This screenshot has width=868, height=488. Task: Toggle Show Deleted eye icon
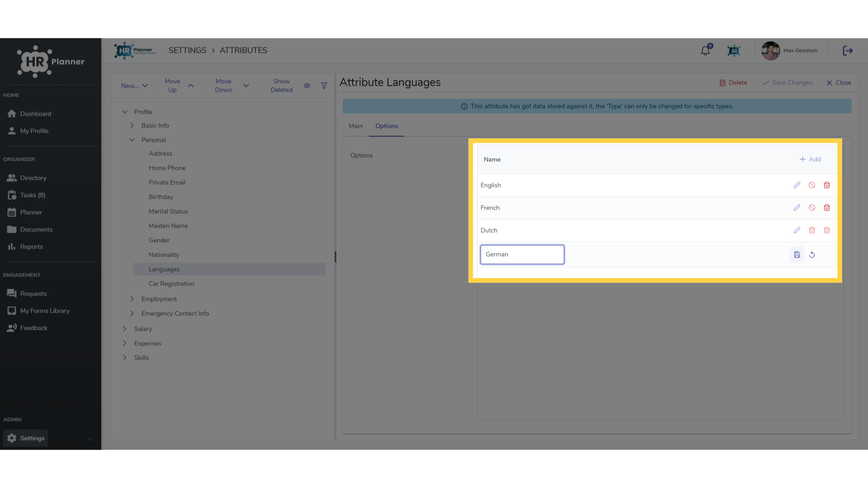(x=307, y=85)
